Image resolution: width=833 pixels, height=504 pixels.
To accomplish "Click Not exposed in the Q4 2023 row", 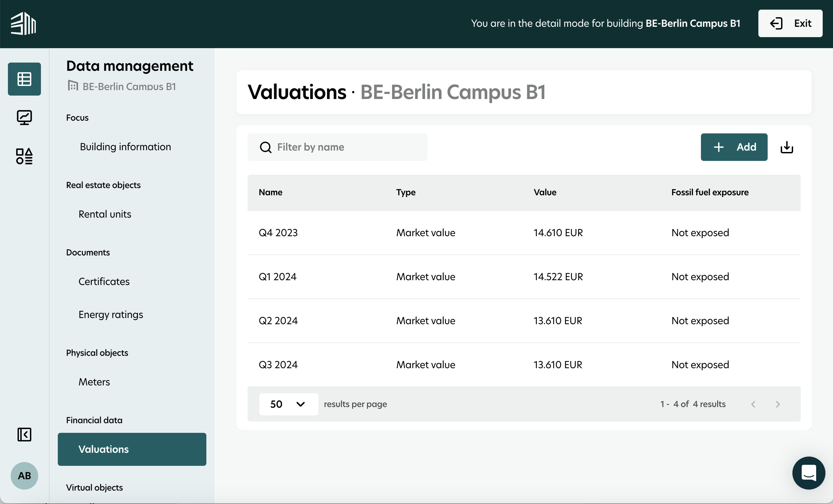I will pyautogui.click(x=700, y=233).
